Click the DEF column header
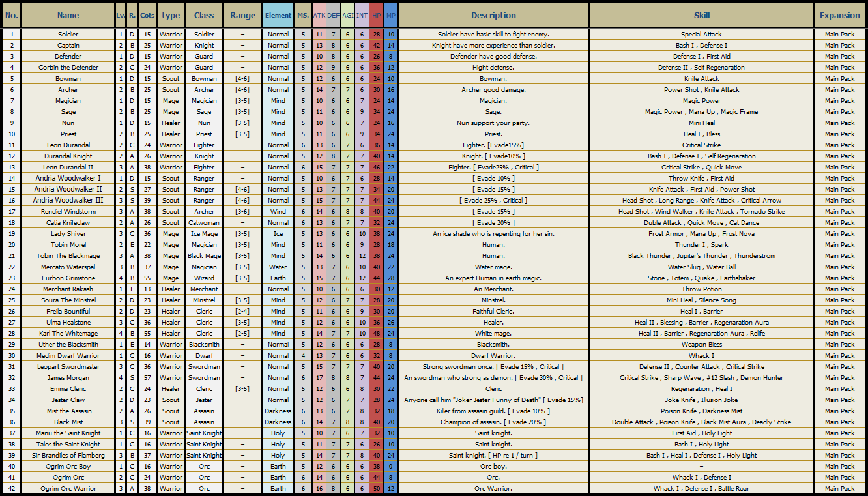Screen dimensions: 868x496 [x=333, y=16]
